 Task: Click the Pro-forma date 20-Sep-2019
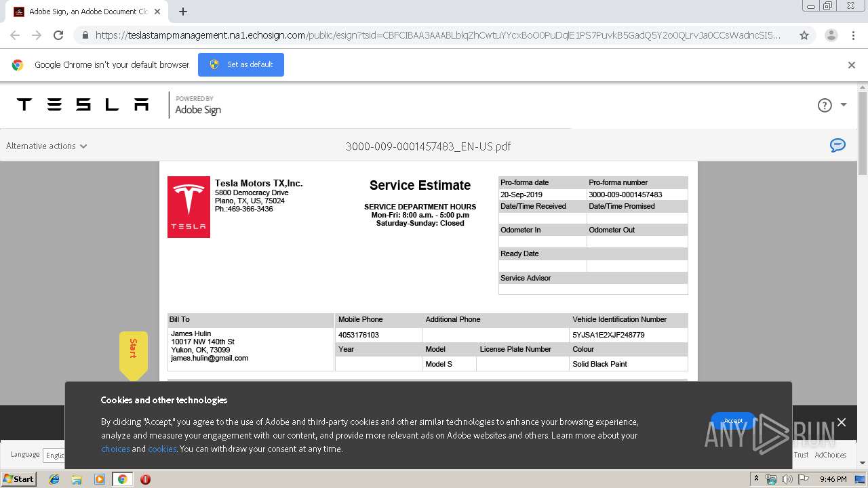521,195
